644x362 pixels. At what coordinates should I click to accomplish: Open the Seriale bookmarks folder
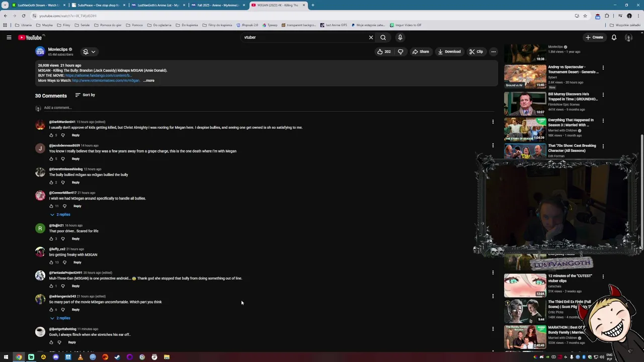(82, 25)
